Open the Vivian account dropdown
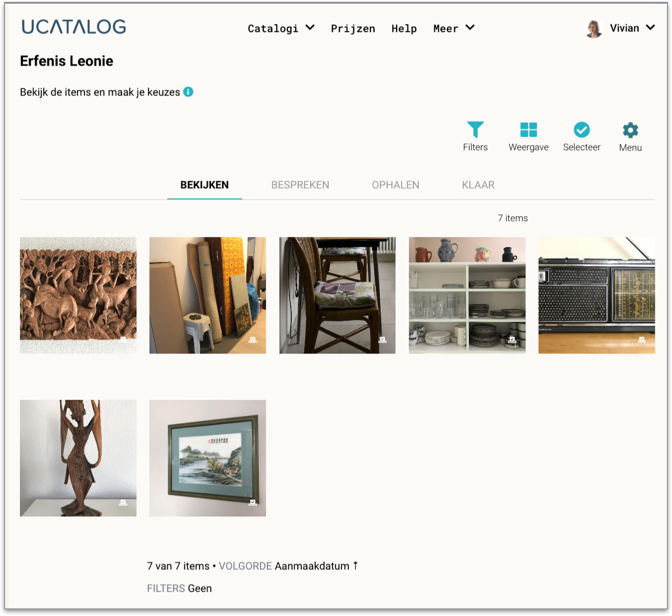This screenshot has width=672, height=616. (632, 28)
